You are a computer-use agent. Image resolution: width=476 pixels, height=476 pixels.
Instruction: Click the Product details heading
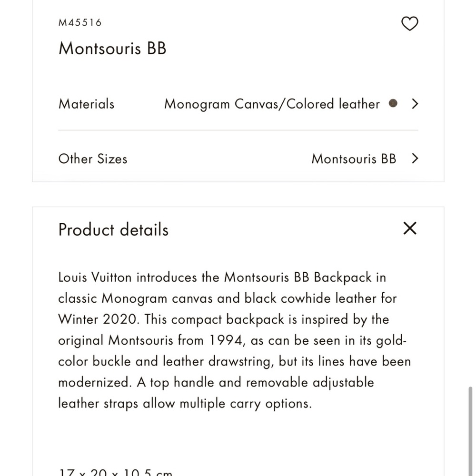point(113,229)
